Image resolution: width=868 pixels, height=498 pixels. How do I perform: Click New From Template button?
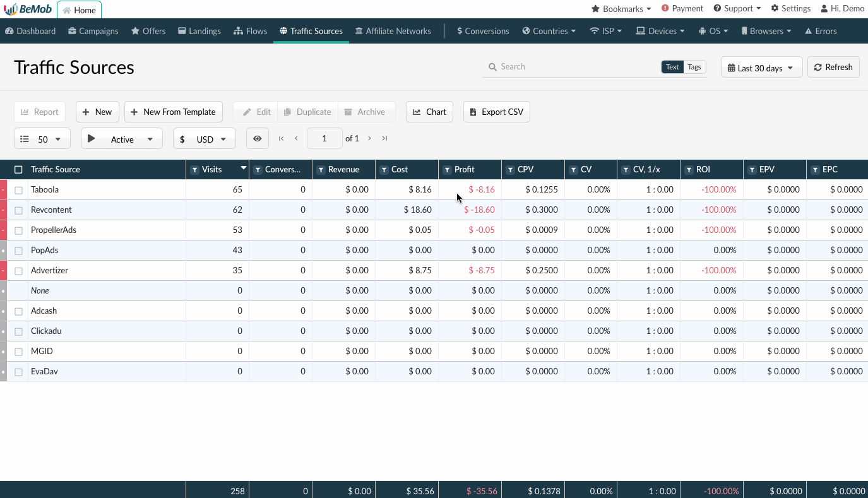click(x=174, y=112)
